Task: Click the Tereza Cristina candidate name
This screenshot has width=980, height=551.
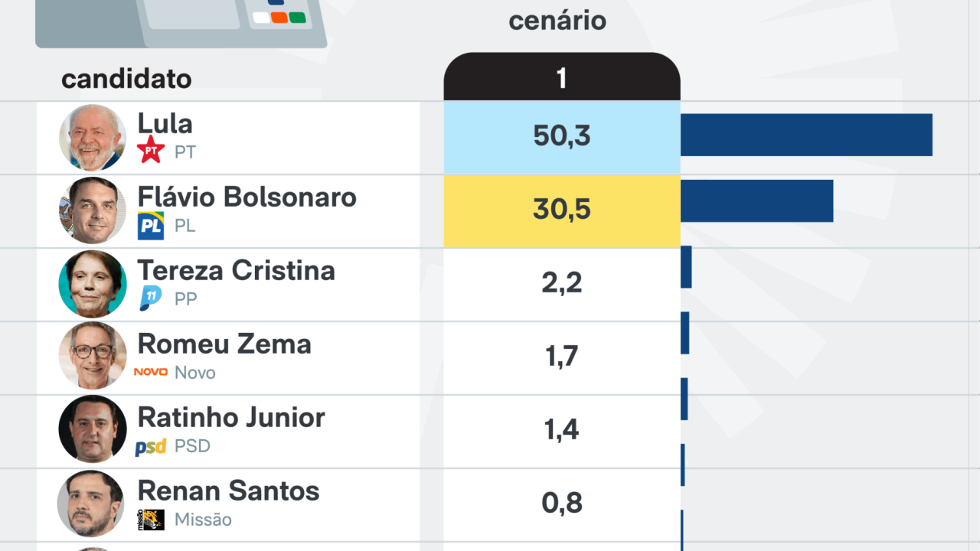Action: click(236, 271)
